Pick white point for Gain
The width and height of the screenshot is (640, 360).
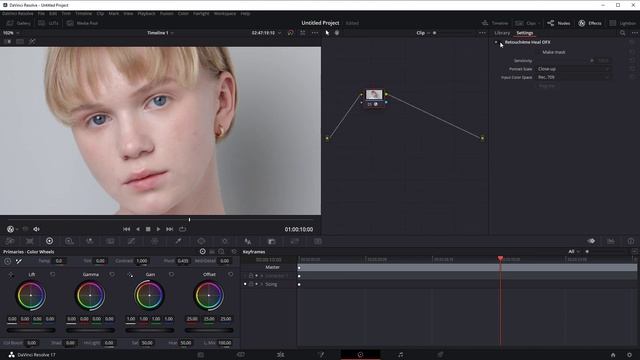coord(130,275)
